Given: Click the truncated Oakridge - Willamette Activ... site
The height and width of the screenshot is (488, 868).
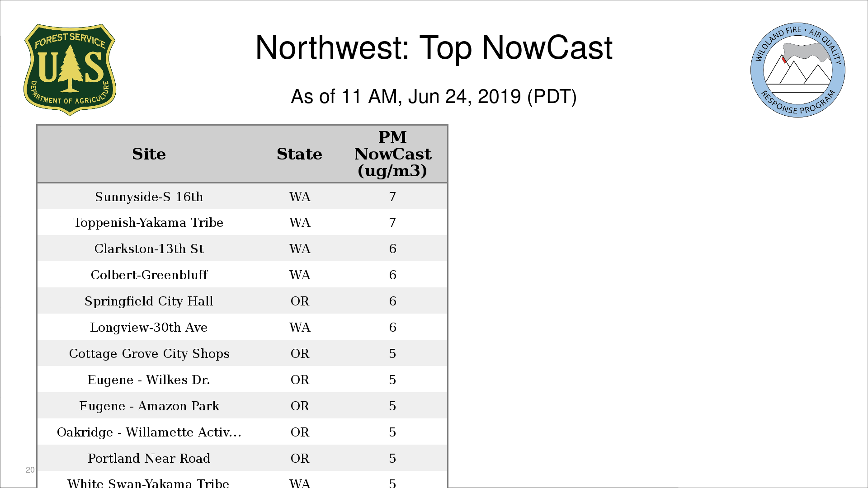Looking at the screenshot, I should pos(149,432).
